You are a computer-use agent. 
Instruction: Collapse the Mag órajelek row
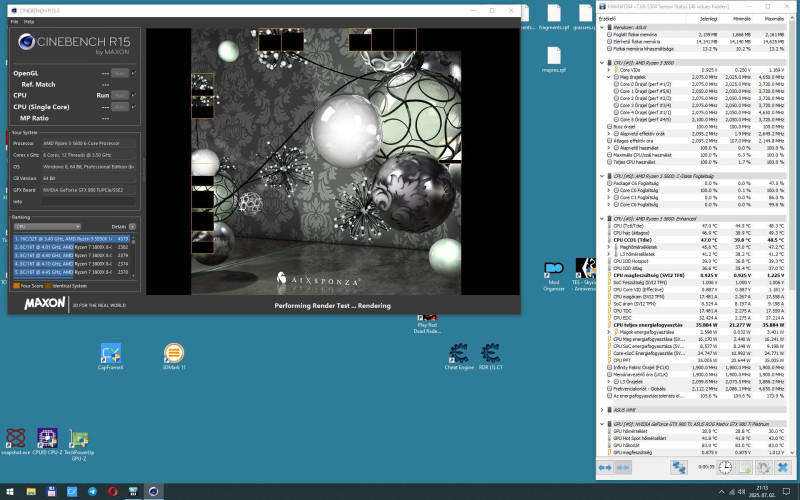[609, 77]
